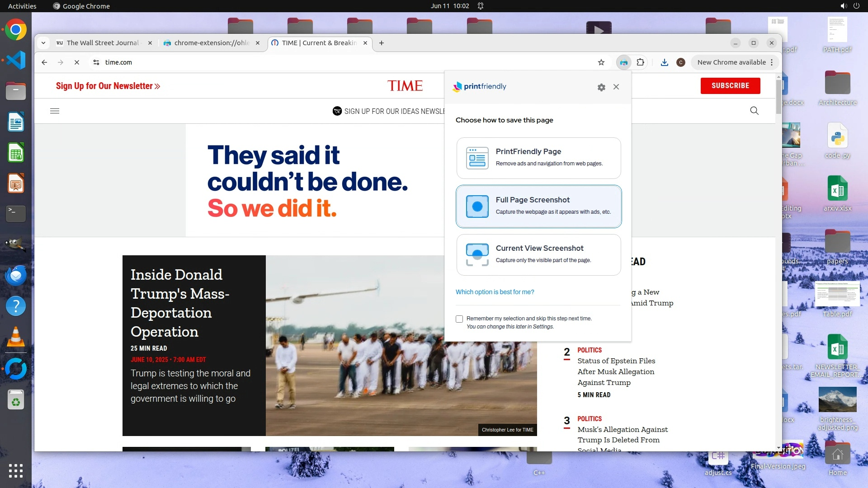Viewport: 868px width, 488px height.
Task: View site information for time.com
Action: [x=96, y=62]
